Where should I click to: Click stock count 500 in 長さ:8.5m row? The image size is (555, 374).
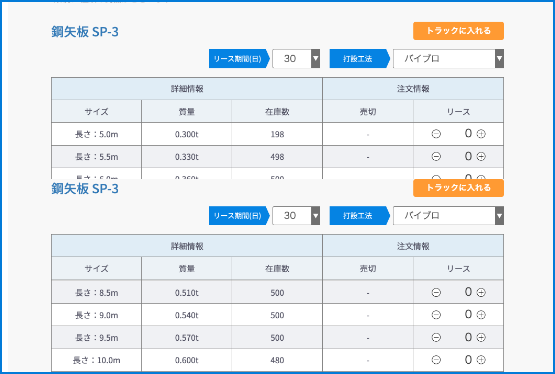pos(277,293)
